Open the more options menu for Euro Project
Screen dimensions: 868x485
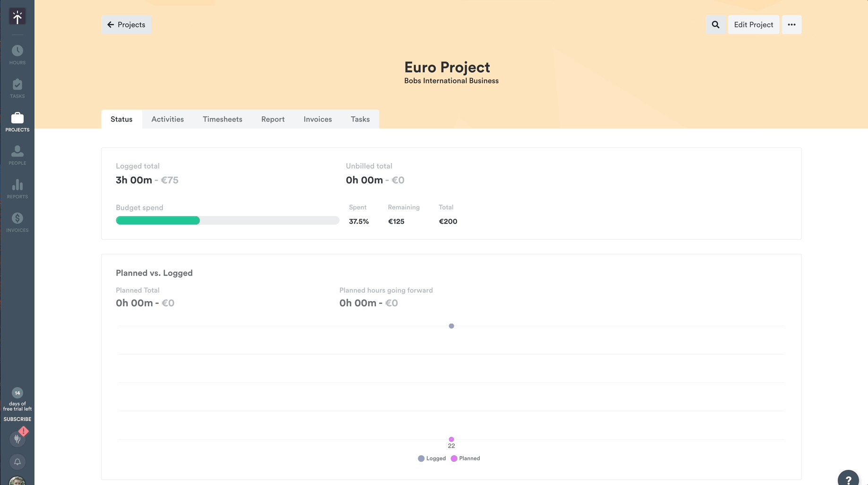point(791,24)
